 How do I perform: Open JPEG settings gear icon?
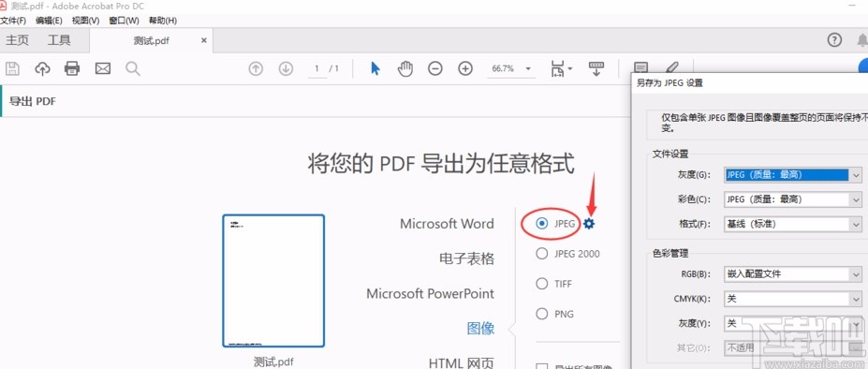[x=589, y=224]
